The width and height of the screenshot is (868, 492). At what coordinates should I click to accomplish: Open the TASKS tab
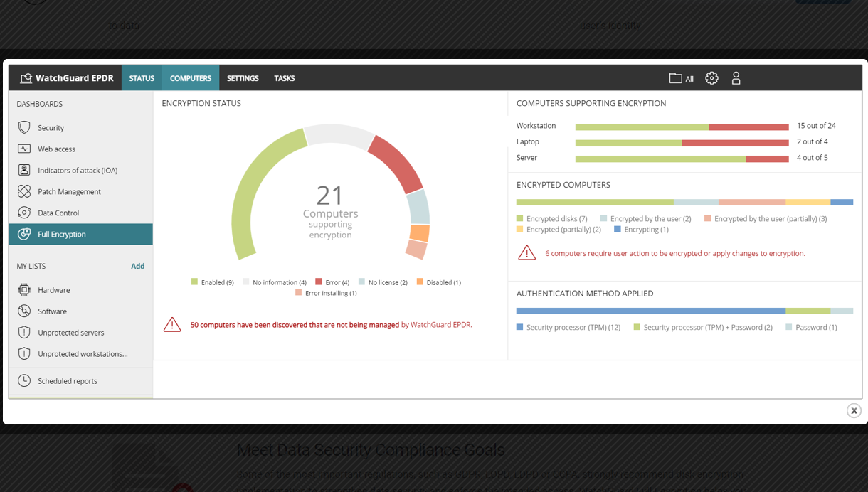coord(285,78)
